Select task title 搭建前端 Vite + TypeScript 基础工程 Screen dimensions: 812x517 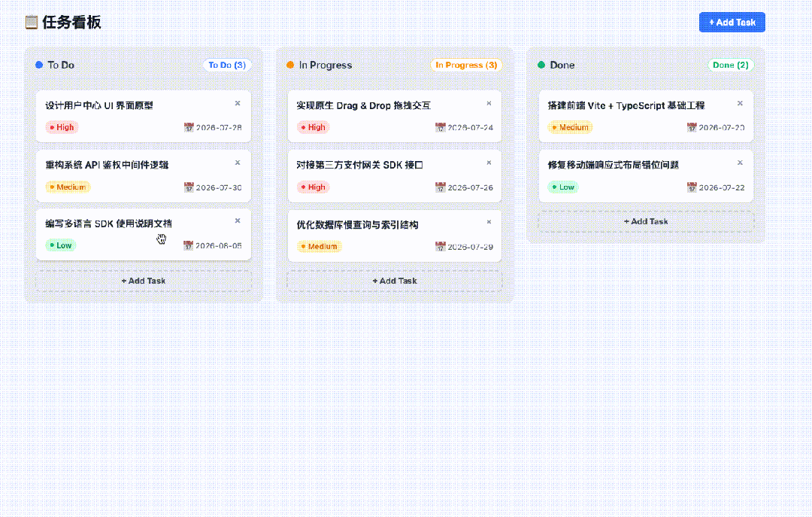(626, 105)
